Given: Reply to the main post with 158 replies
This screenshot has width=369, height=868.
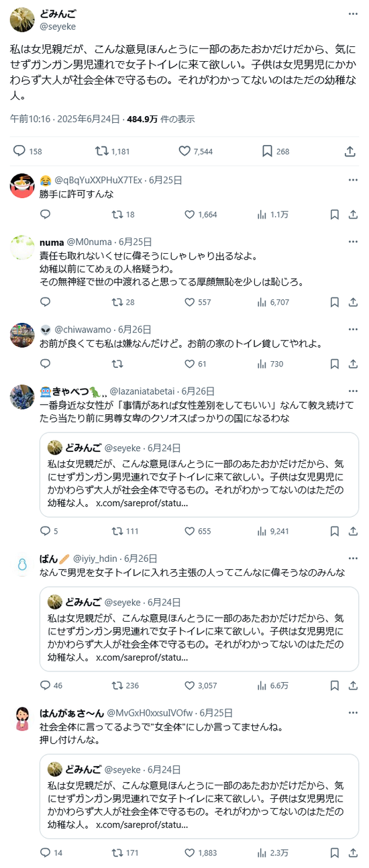Looking at the screenshot, I should [x=28, y=152].
